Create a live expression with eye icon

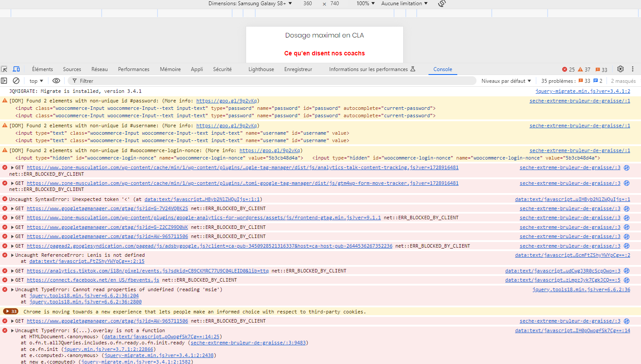(56, 81)
